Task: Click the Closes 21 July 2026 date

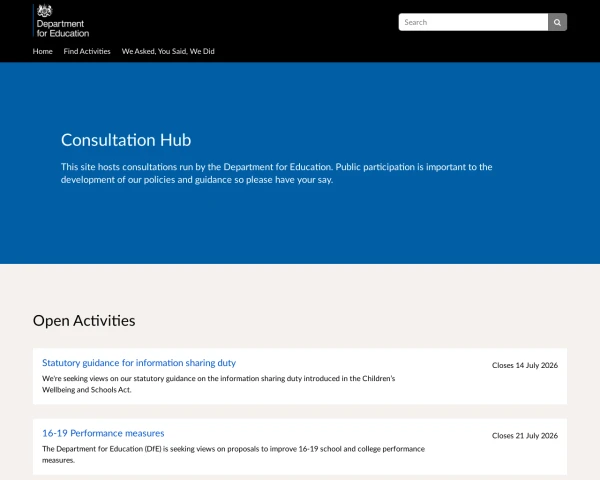Action: (x=525, y=436)
